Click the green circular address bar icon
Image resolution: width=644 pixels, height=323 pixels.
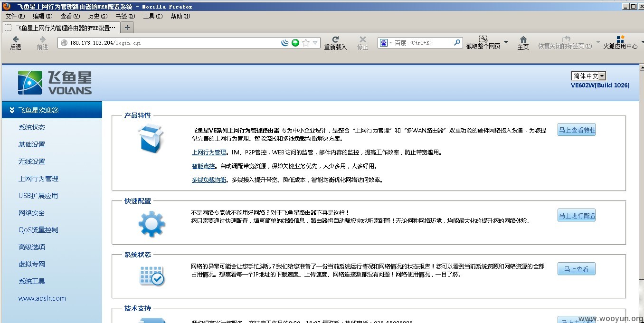click(295, 43)
